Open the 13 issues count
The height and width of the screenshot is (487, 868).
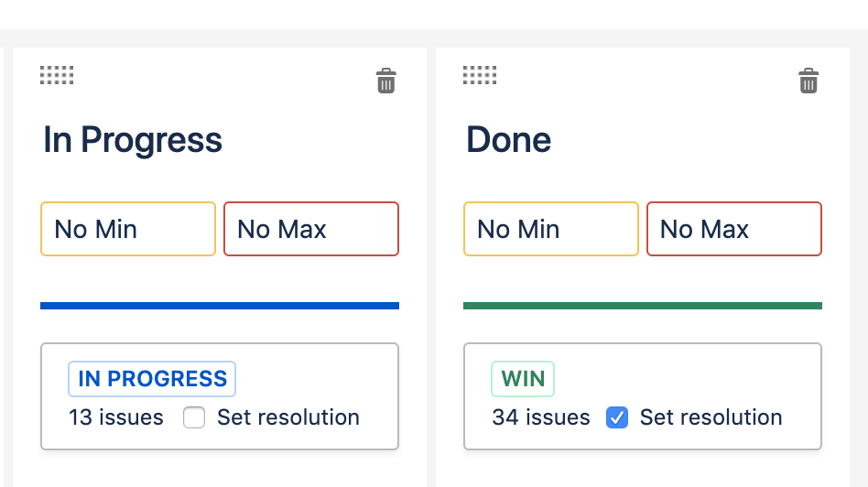coord(116,417)
